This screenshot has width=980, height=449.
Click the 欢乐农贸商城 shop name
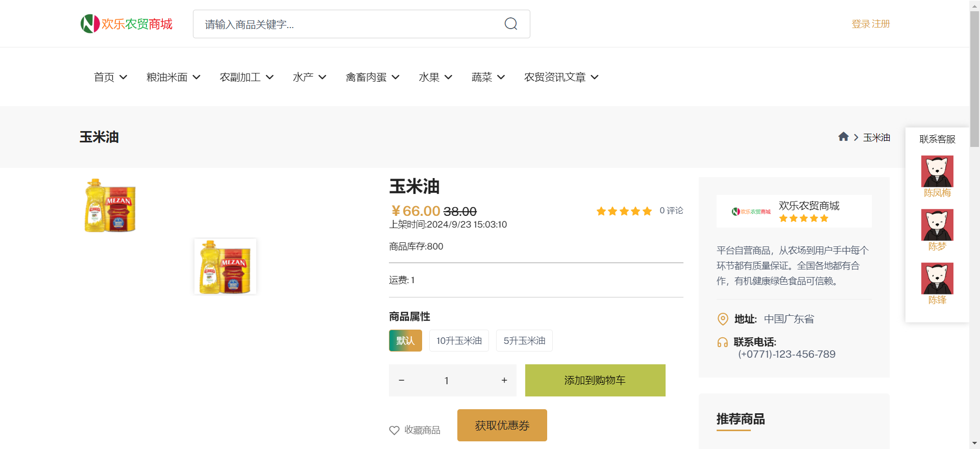click(x=809, y=206)
